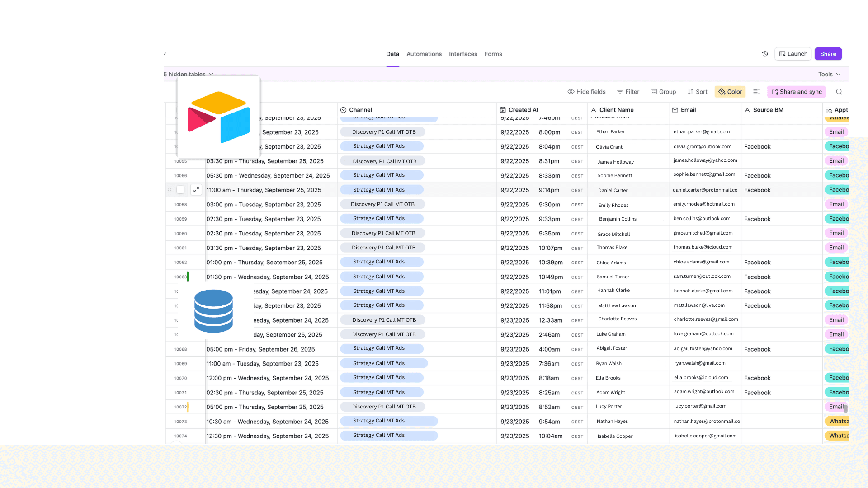
Task: Click the yellow color marker on row 10063
Action: [x=188, y=277]
